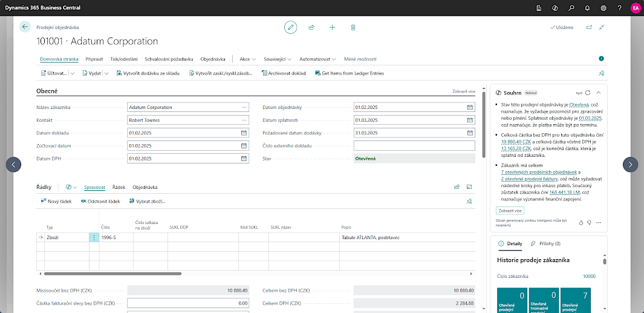Go to next record with right arrow

coord(630,164)
